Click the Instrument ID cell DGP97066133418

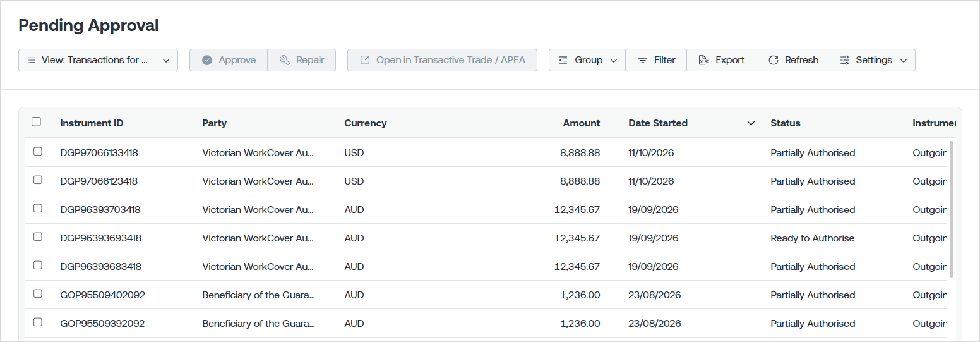99,152
